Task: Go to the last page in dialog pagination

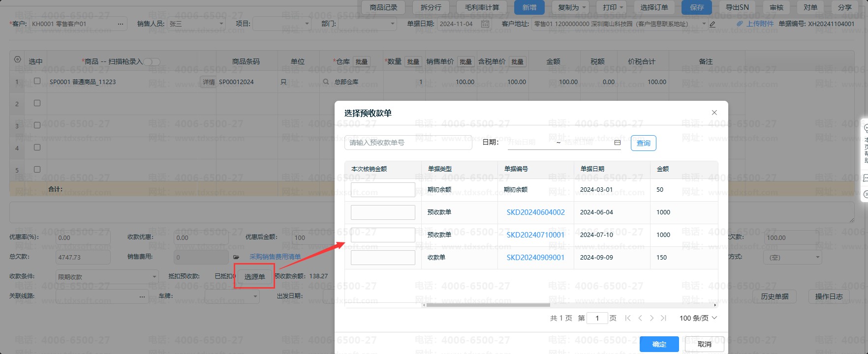Action: [663, 318]
